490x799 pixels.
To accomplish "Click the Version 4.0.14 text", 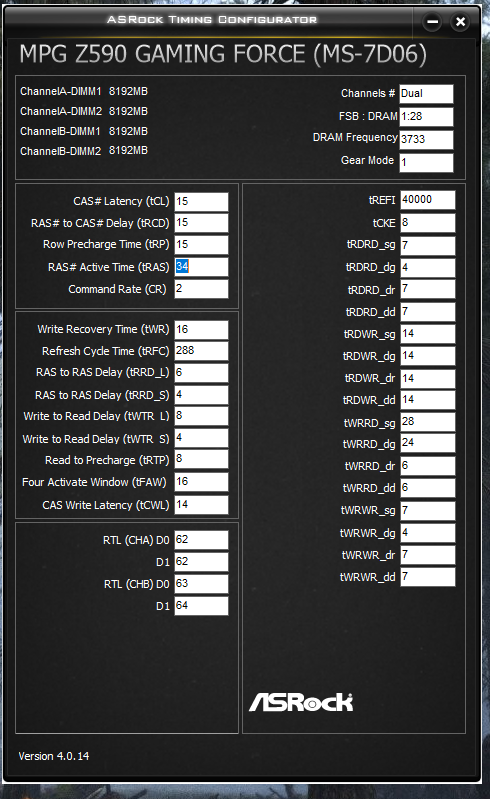I will pyautogui.click(x=54, y=756).
